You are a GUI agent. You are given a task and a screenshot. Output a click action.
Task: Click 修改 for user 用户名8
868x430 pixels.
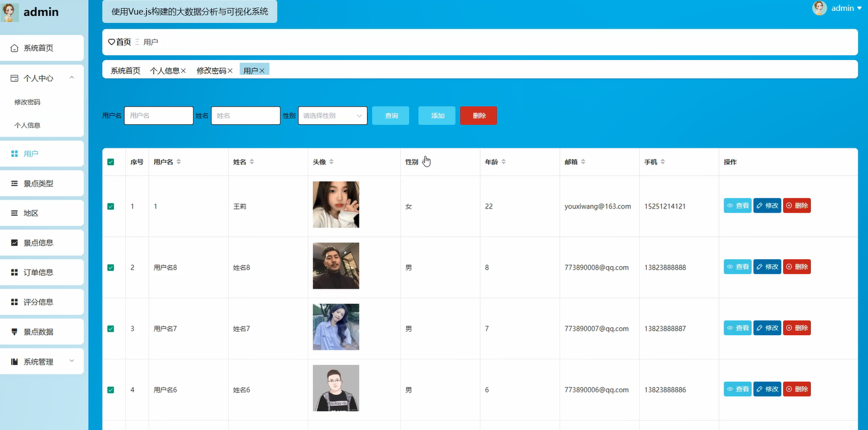(x=767, y=267)
